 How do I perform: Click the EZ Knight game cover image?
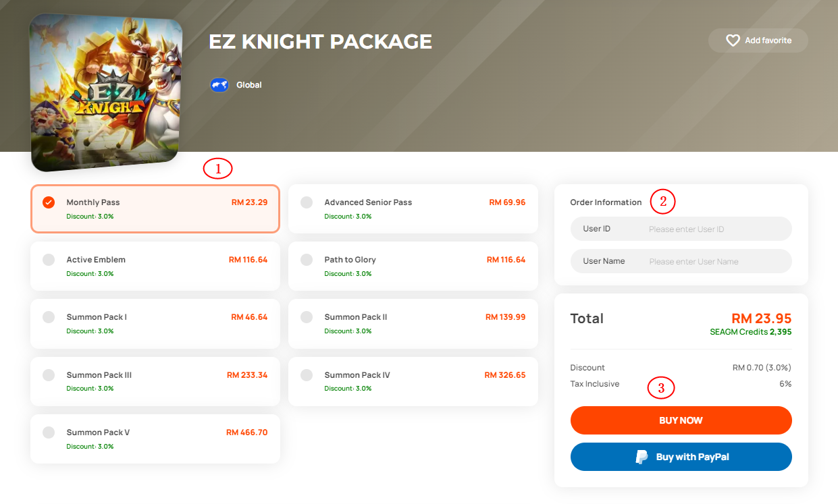[107, 92]
